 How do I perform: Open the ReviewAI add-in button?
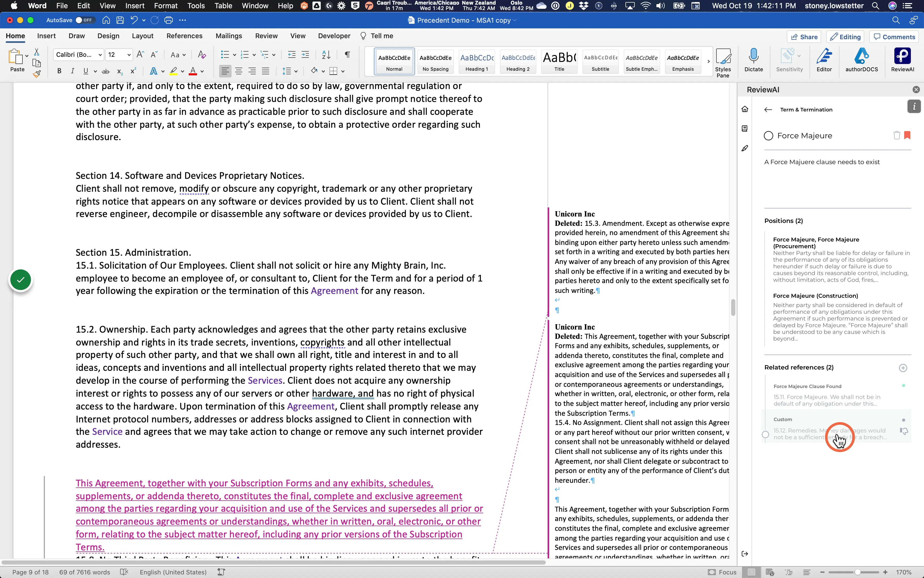pyautogui.click(x=902, y=60)
